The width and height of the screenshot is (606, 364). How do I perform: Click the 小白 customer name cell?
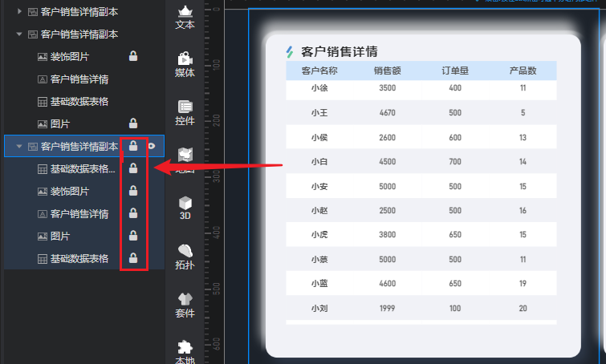pos(319,162)
